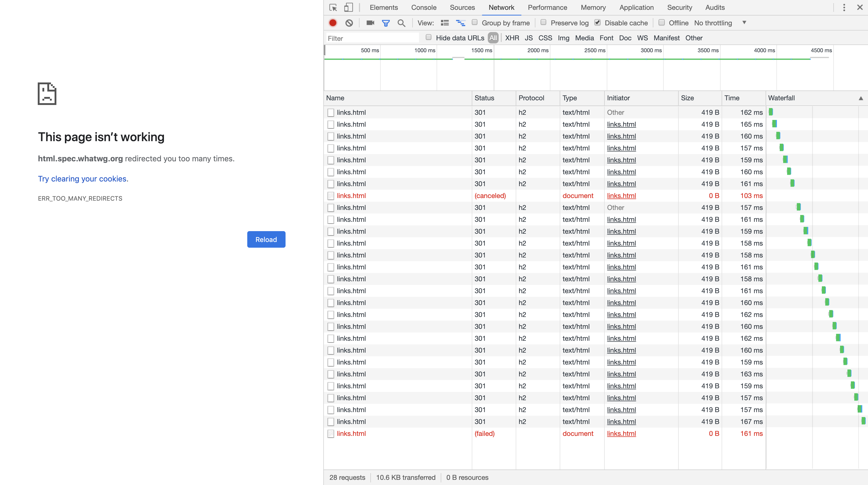Toggle the device toolbar icon

(348, 7)
